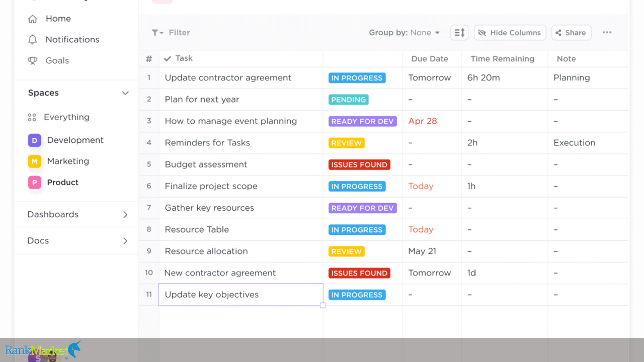
Task: Select task Resource allocation
Action: 206,251
